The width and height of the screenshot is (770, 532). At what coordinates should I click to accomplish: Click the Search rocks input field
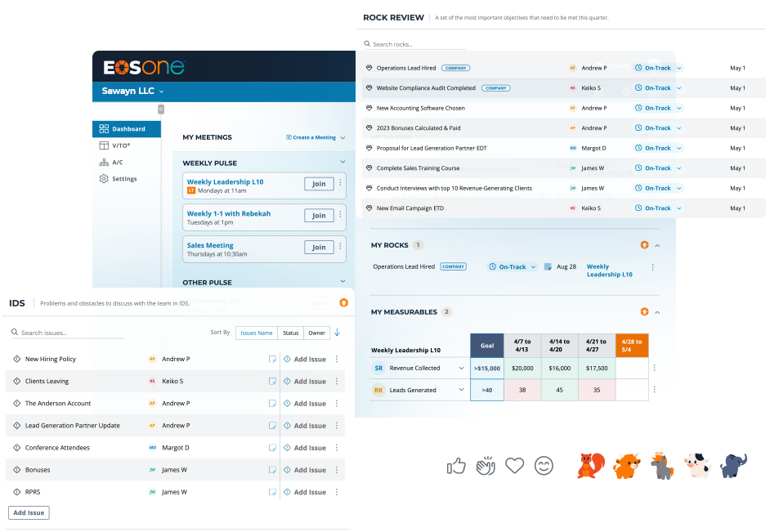[417, 44]
